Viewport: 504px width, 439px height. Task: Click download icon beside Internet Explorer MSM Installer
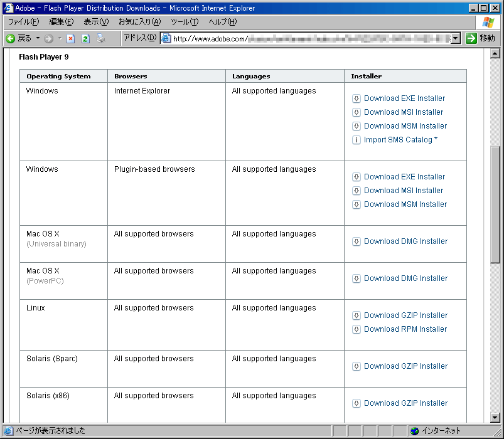point(356,126)
